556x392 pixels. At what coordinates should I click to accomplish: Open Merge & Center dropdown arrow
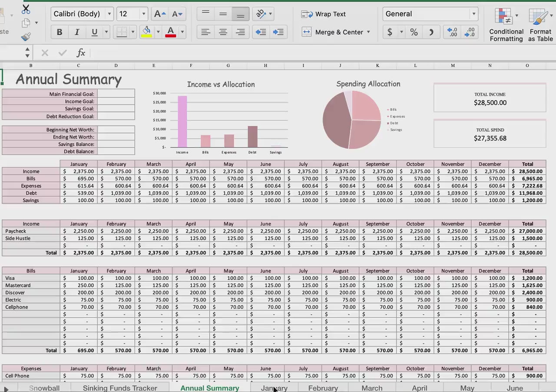coord(368,32)
